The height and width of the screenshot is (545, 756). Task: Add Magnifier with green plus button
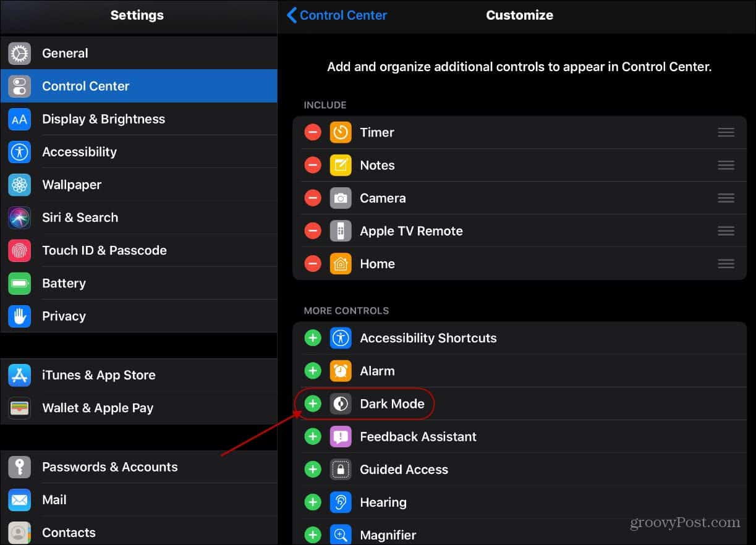(x=313, y=535)
